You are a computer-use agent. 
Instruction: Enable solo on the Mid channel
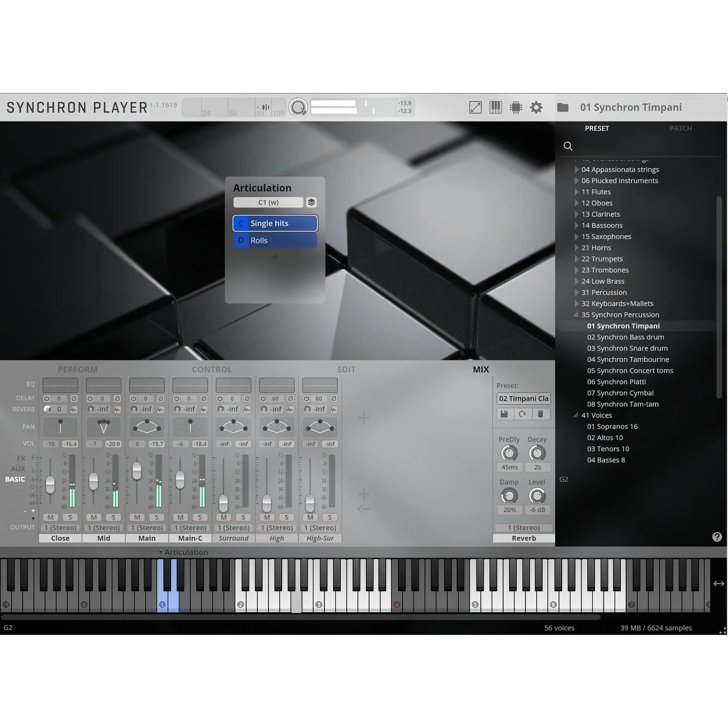tap(113, 517)
